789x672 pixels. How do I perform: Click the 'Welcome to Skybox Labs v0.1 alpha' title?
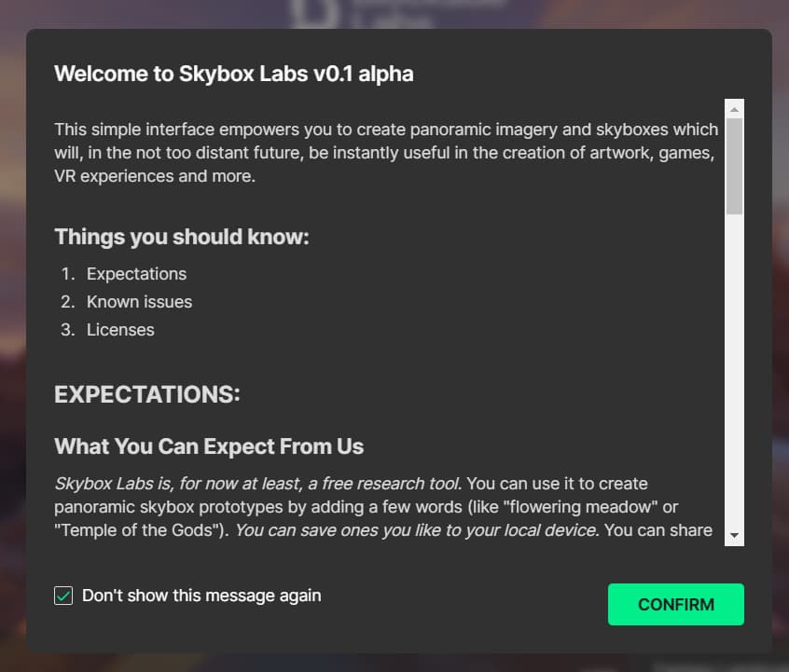point(234,74)
